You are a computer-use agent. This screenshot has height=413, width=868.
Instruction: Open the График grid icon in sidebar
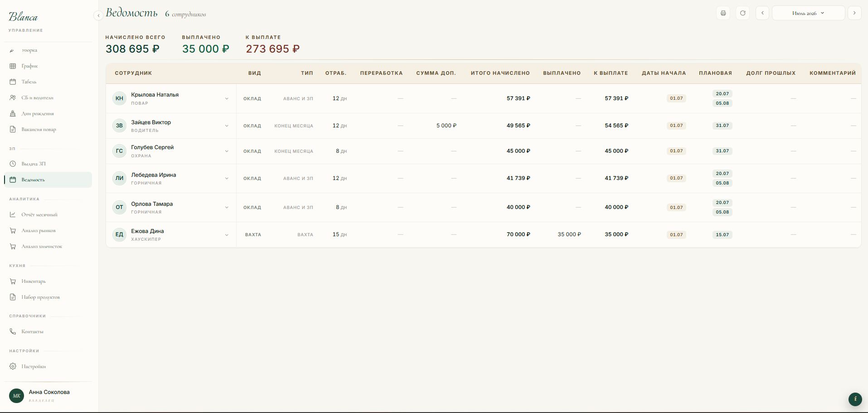point(13,66)
